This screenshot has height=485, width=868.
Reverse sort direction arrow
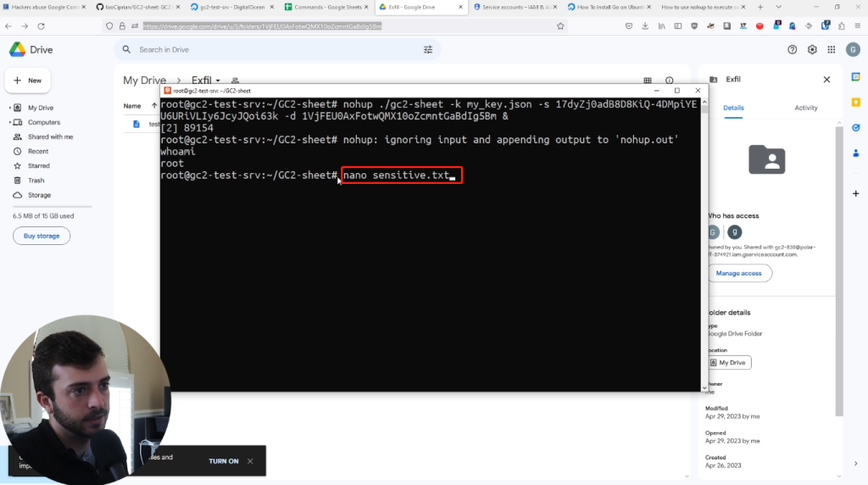click(154, 106)
